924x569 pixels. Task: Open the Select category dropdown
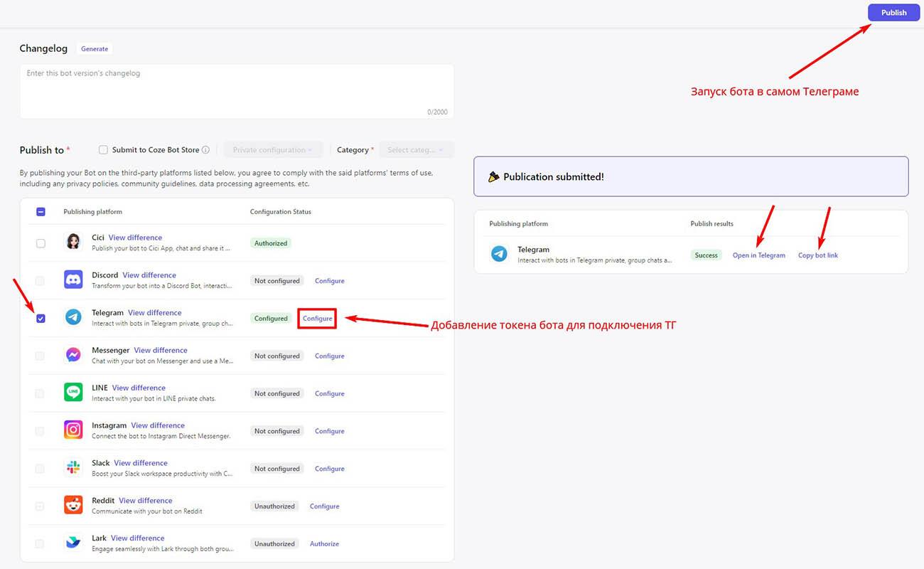[x=416, y=150]
